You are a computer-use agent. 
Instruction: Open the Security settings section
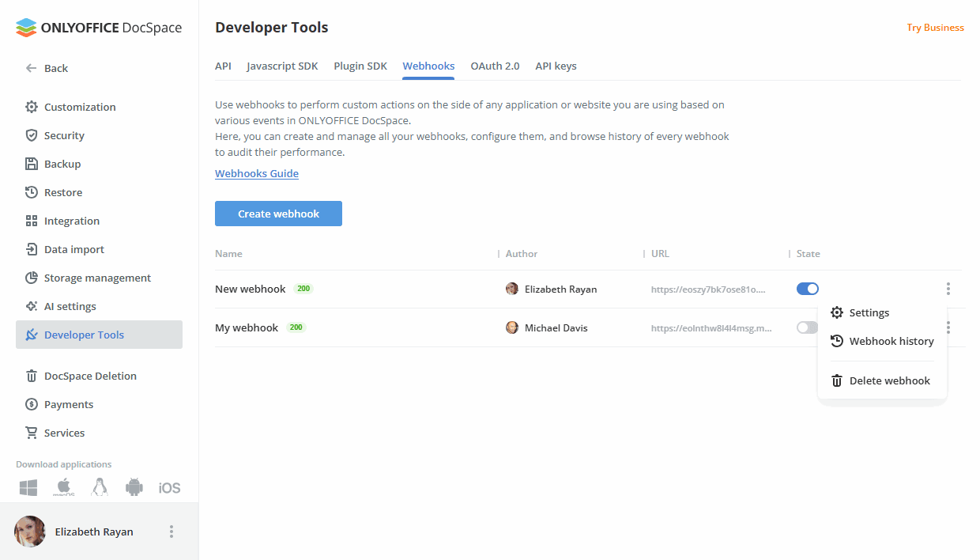(63, 134)
